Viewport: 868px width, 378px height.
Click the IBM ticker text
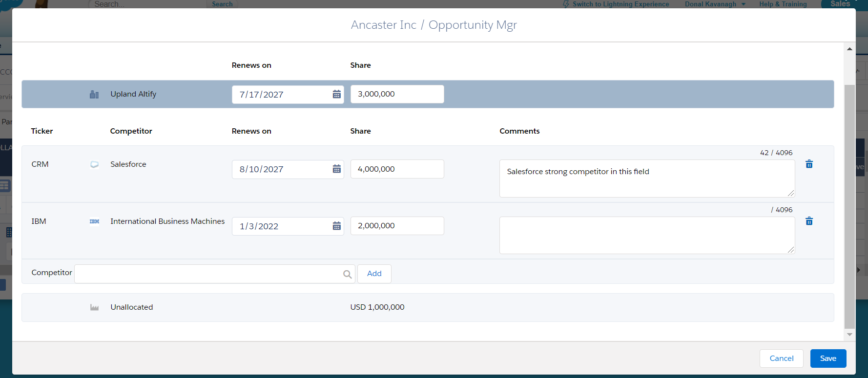click(39, 221)
